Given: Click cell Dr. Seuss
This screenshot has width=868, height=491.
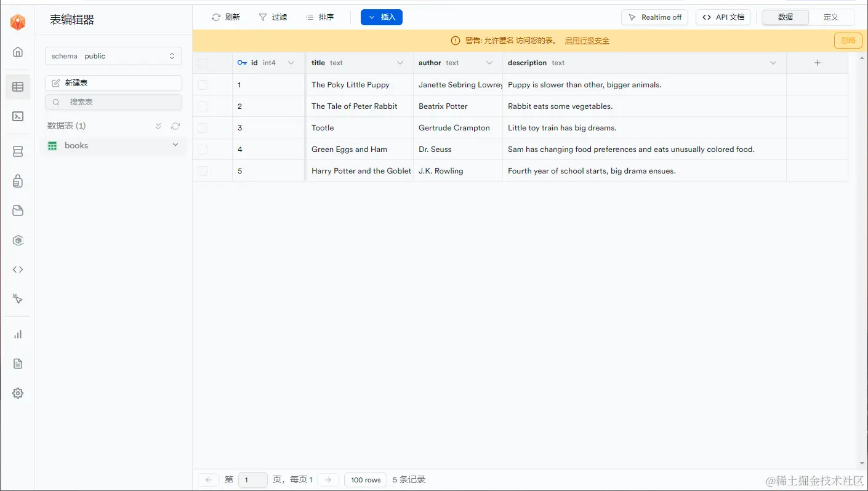Looking at the screenshot, I should 458,150.
